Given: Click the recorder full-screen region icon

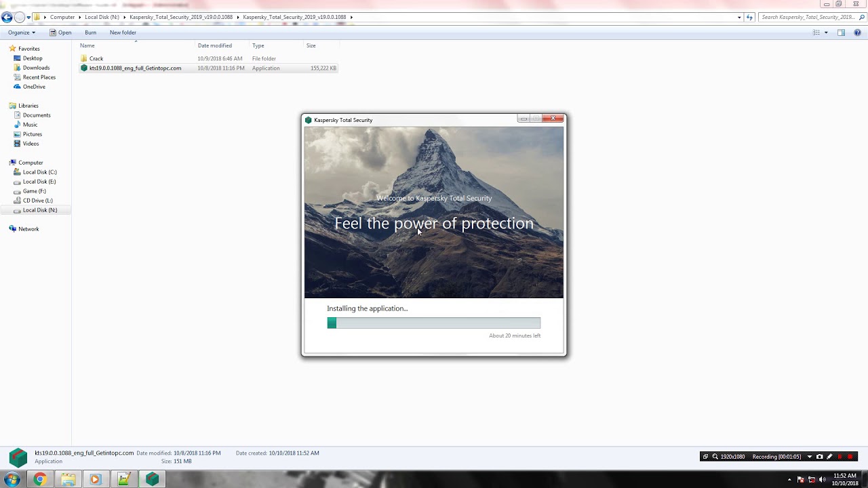Looking at the screenshot, I should coord(705,457).
